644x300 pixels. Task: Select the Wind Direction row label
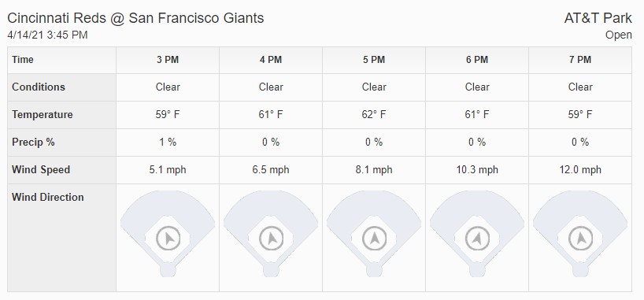pyautogui.click(x=48, y=198)
